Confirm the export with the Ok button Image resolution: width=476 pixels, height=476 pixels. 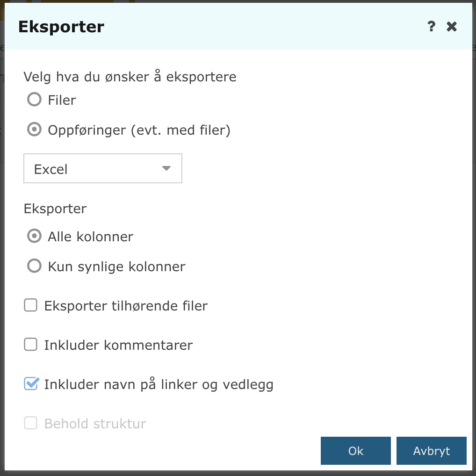pyautogui.click(x=356, y=451)
